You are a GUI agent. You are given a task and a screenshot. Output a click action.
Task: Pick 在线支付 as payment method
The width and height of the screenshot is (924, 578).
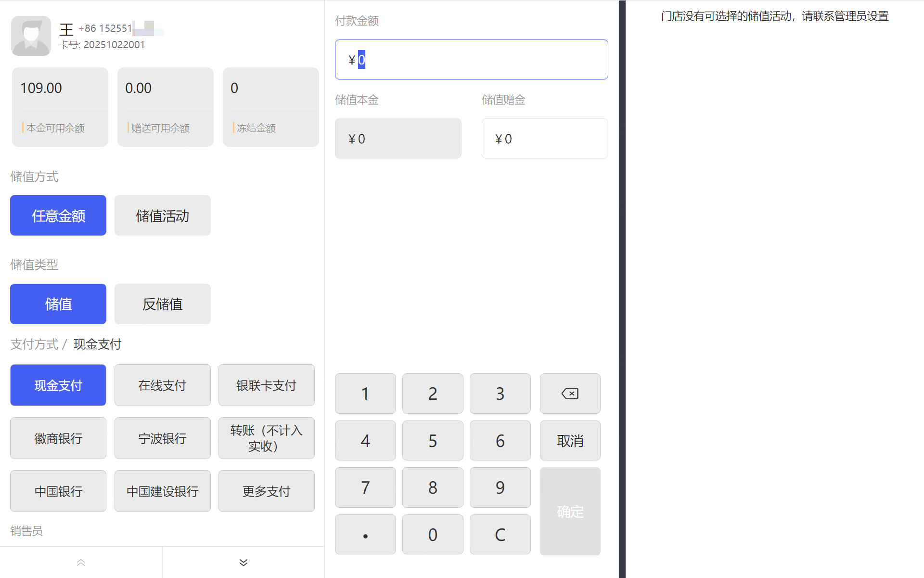[x=162, y=385]
